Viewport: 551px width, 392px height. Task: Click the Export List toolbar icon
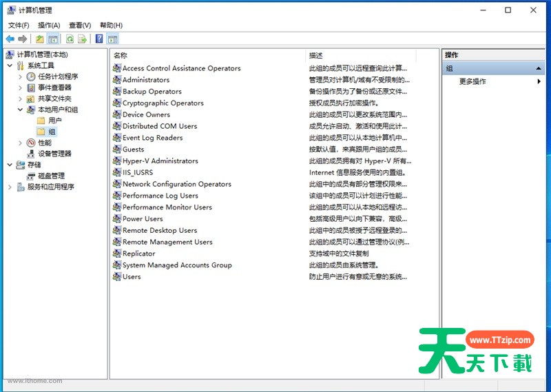click(83, 39)
